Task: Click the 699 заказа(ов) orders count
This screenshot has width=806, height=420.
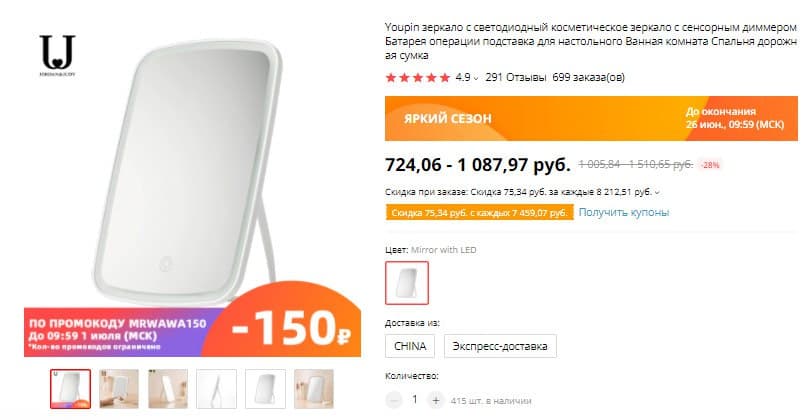Action: 589,78
